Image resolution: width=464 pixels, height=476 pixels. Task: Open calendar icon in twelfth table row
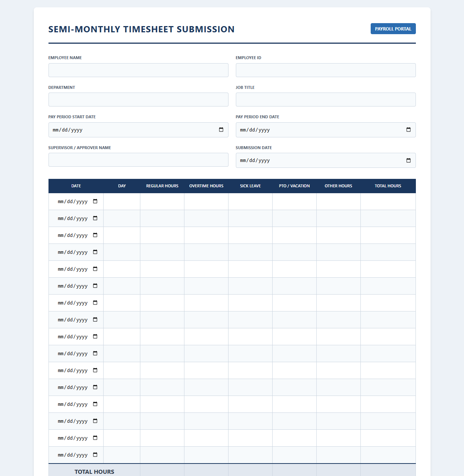coord(95,387)
